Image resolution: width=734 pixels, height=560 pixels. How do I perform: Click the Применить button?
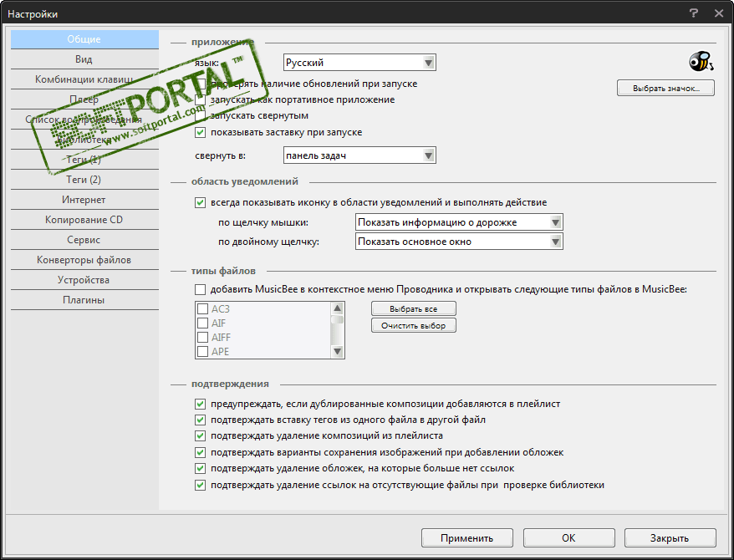click(x=467, y=538)
